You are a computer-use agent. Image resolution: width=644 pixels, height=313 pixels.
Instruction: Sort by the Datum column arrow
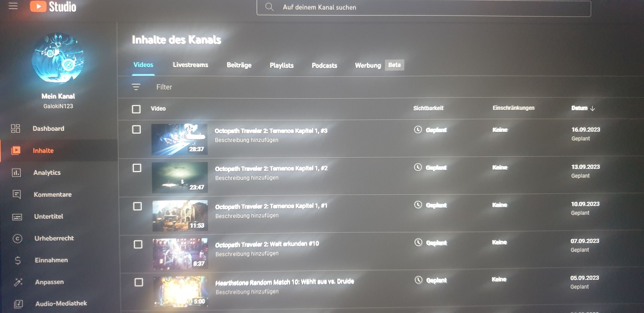click(592, 108)
